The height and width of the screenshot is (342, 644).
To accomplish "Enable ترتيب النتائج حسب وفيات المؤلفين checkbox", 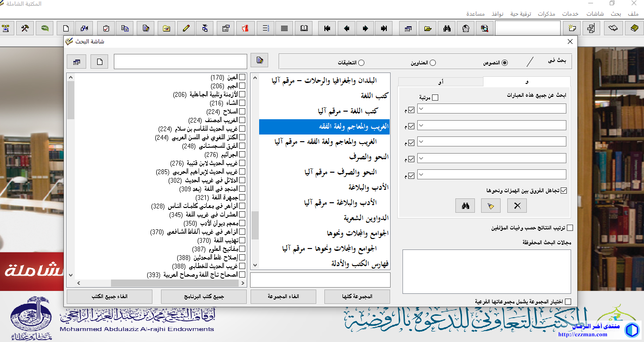I will point(570,228).
